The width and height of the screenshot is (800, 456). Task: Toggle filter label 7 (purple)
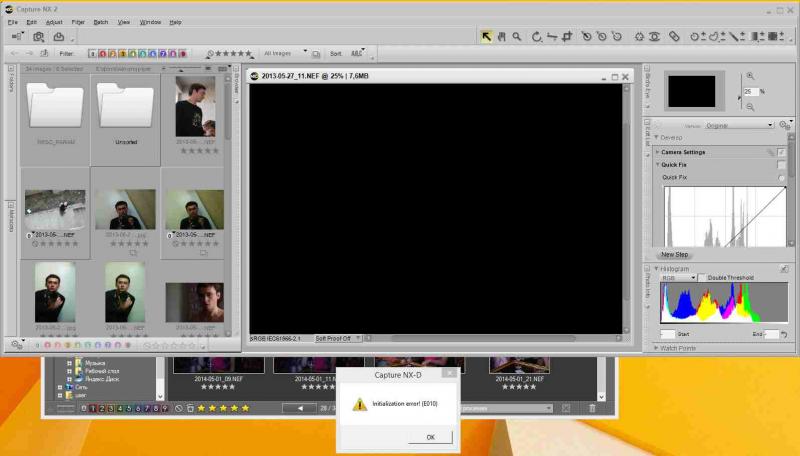[x=163, y=54]
